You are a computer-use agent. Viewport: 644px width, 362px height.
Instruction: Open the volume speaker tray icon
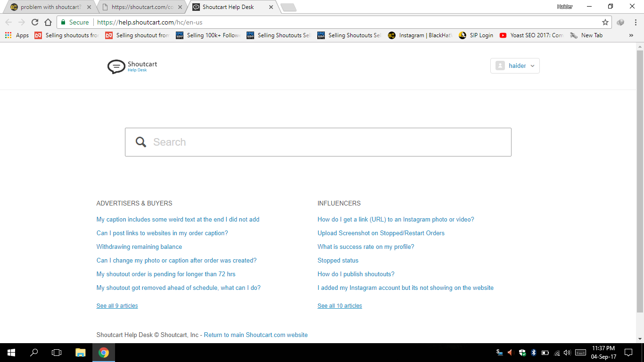pos(567,353)
